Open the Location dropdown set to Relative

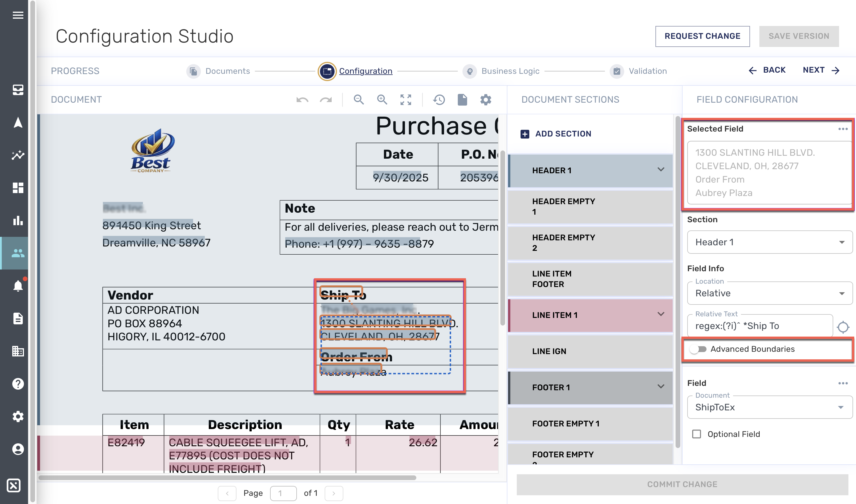click(769, 293)
